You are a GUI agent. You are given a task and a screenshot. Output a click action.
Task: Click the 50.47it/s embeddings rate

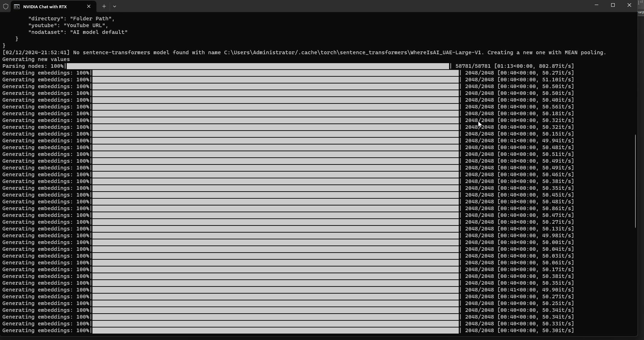pos(557,215)
